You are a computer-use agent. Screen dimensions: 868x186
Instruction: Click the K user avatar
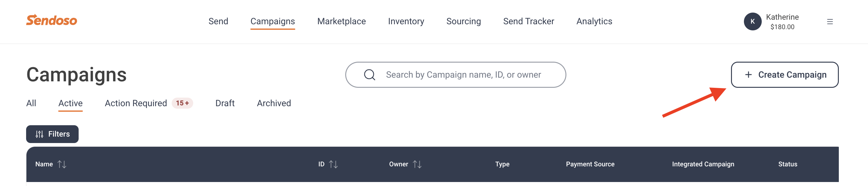coord(753,21)
